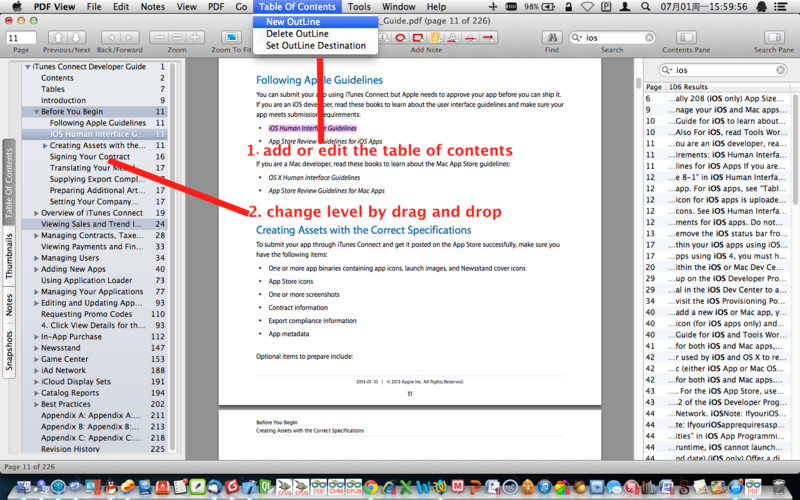
Task: Expand the Managing Users outline item
Action: click(36, 258)
